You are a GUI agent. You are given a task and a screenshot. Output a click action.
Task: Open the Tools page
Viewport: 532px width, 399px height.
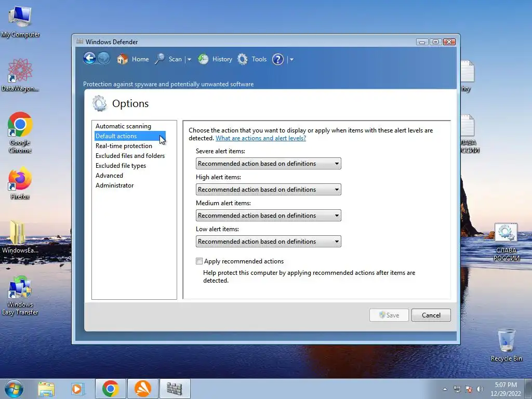pyautogui.click(x=252, y=59)
